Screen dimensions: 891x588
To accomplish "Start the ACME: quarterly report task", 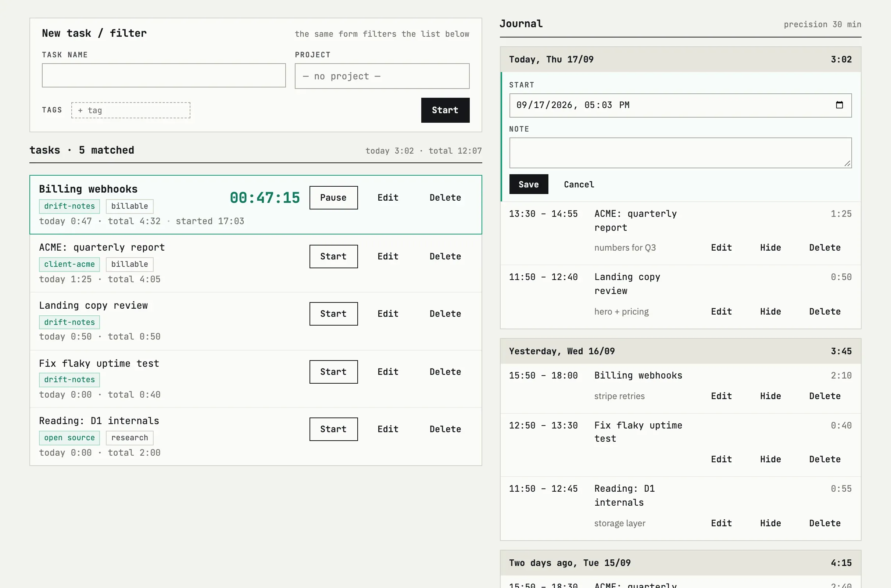I will [333, 257].
